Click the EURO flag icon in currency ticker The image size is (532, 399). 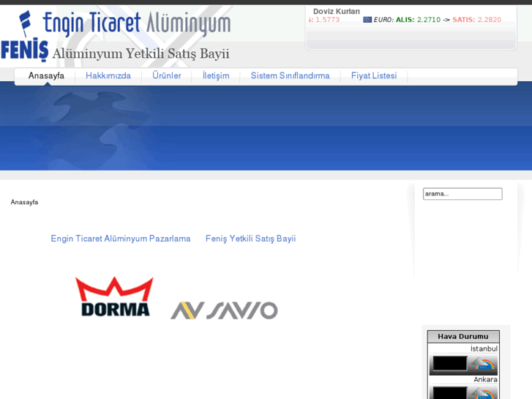click(367, 20)
